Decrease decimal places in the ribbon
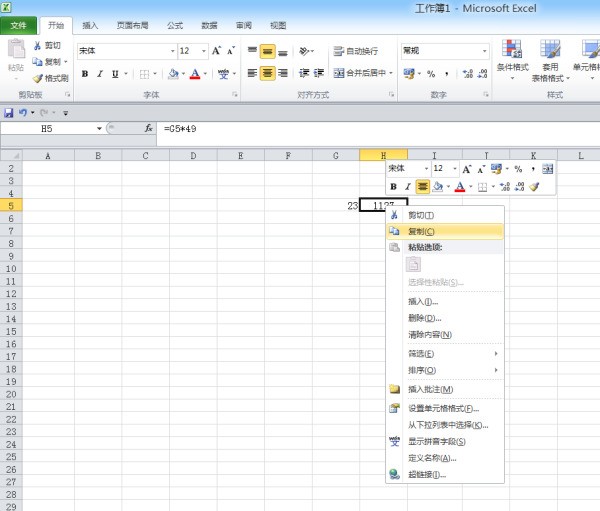 coord(483,73)
